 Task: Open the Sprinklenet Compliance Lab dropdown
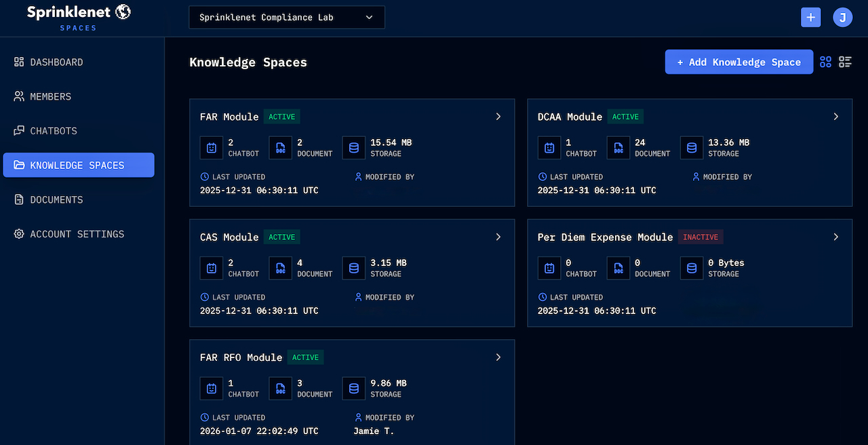tap(286, 18)
